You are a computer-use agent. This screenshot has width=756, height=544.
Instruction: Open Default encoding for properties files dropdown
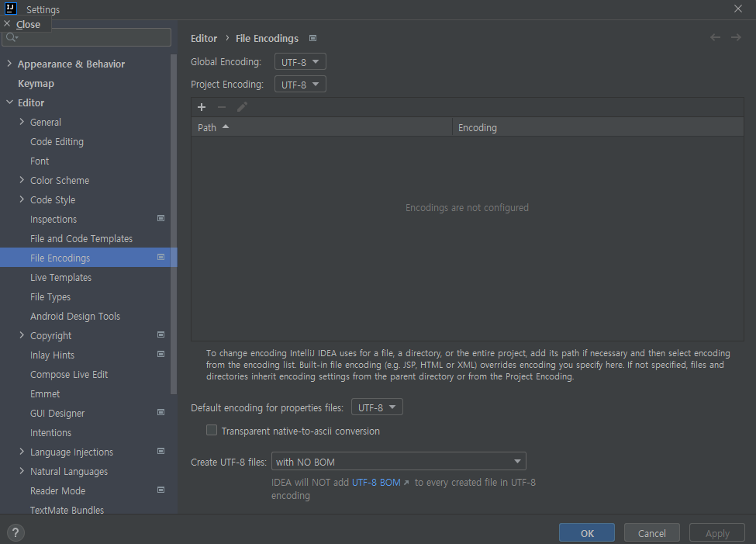(377, 407)
